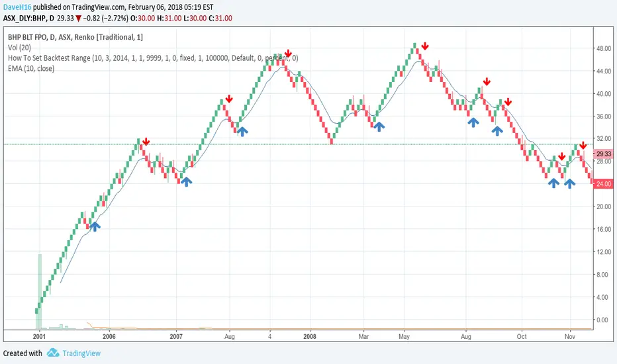Open DaveH16's author profile link
The height and width of the screenshot is (364, 617).
click(x=17, y=7)
